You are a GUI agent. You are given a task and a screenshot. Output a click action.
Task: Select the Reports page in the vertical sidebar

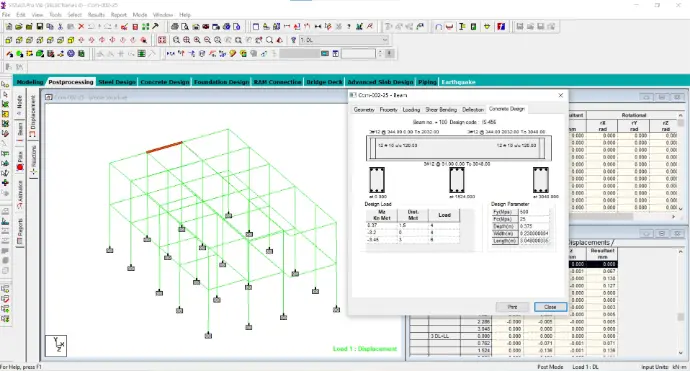(19, 231)
